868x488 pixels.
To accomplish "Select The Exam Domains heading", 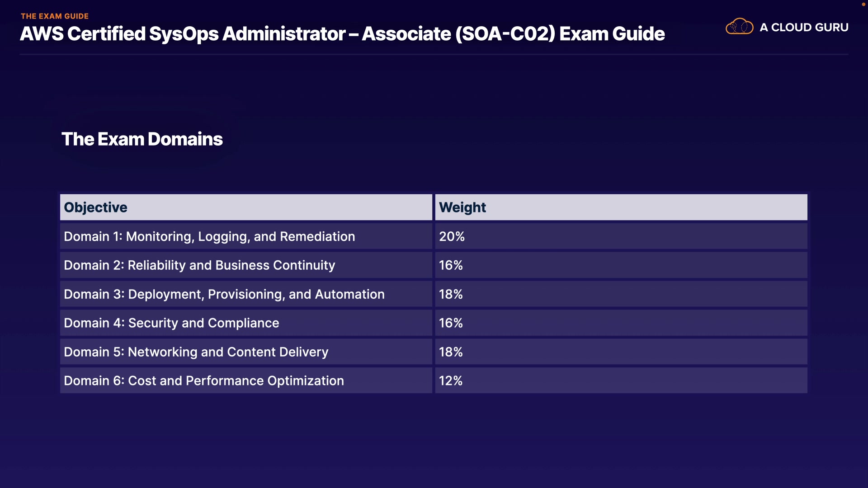I will coord(142,139).
